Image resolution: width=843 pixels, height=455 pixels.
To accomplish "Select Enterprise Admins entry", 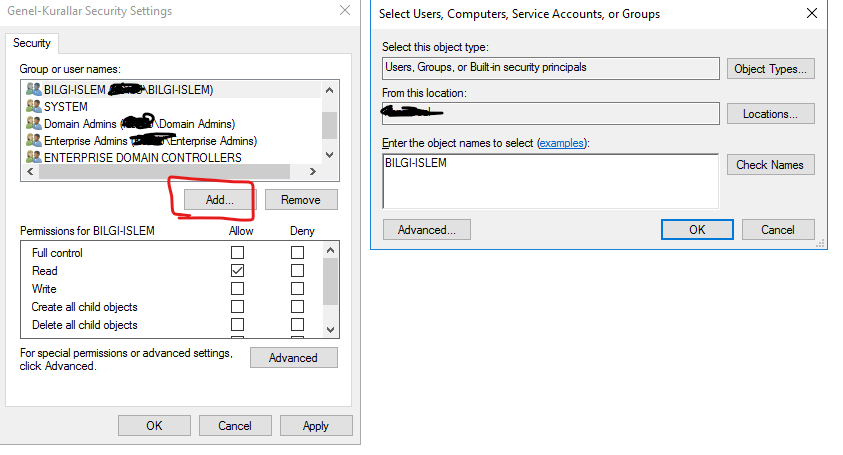I will tap(172, 141).
